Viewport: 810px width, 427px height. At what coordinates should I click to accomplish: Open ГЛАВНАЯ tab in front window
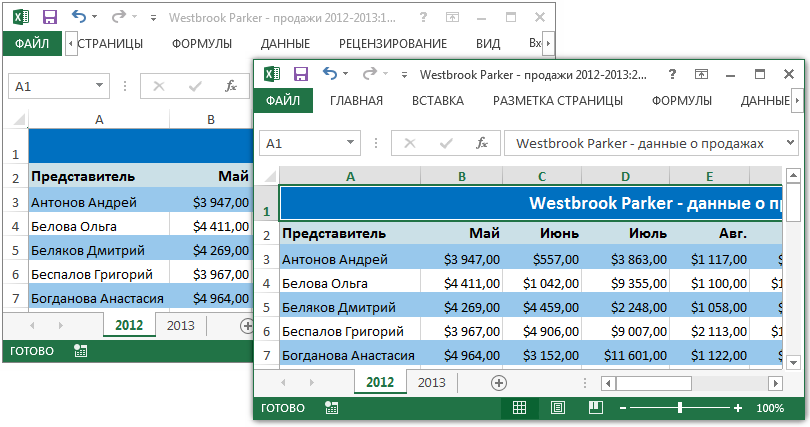click(x=356, y=101)
